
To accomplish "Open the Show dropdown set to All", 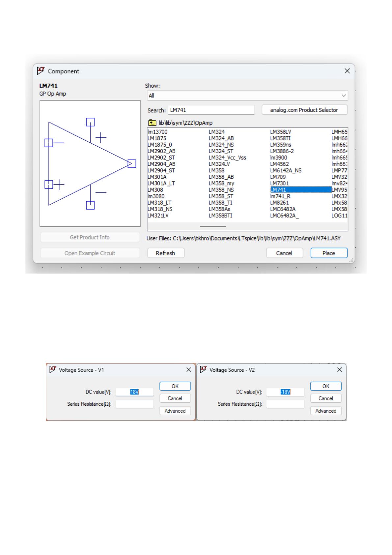I will pos(247,96).
